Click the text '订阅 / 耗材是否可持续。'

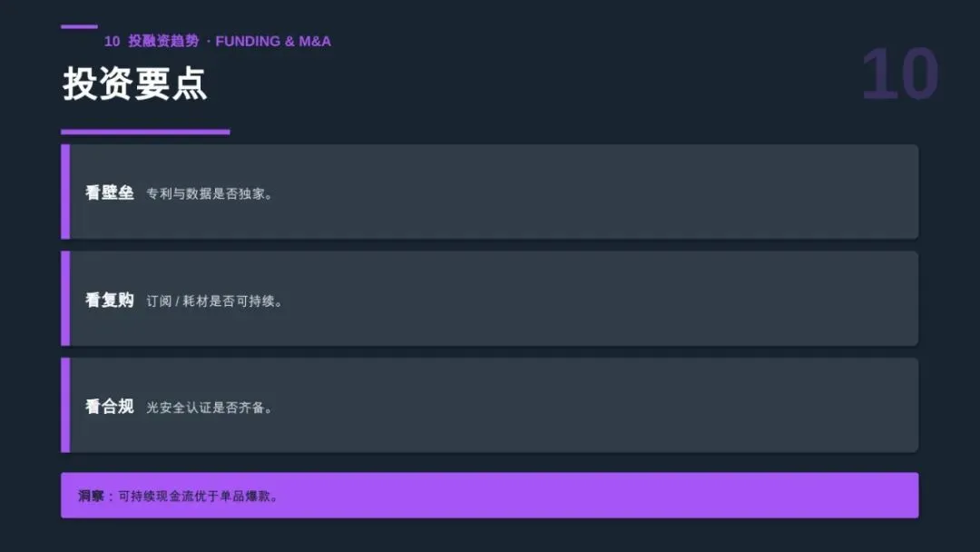(x=214, y=301)
